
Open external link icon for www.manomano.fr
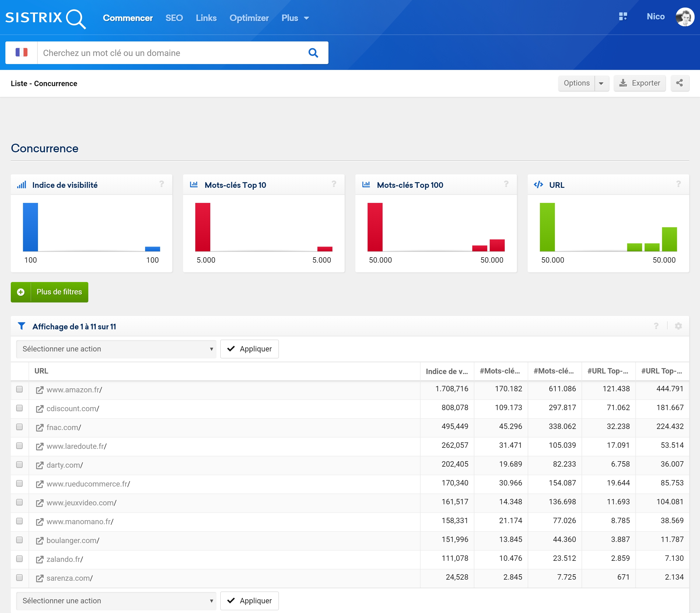tap(40, 522)
